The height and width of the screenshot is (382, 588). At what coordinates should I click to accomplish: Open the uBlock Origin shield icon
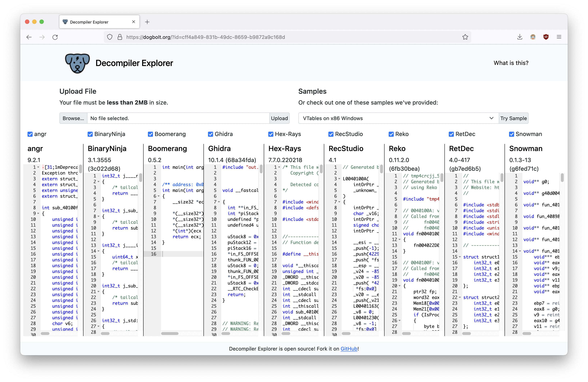[x=546, y=37]
